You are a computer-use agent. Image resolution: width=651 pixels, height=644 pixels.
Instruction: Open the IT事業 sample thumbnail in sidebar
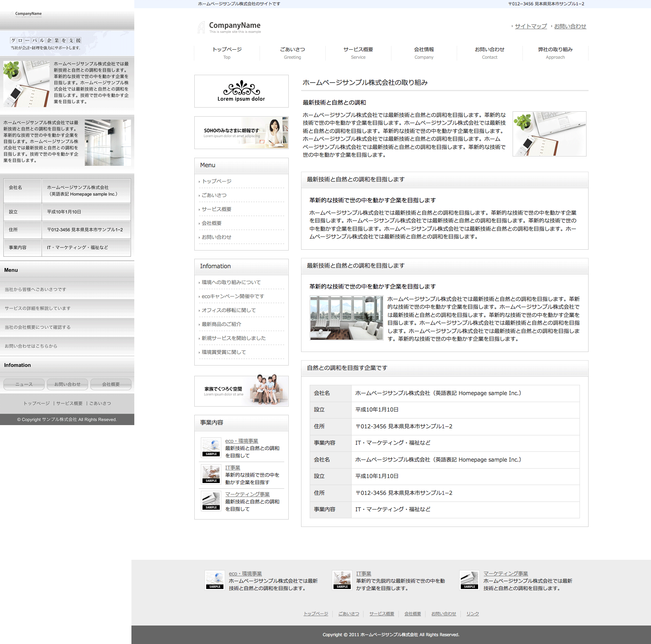(x=211, y=474)
